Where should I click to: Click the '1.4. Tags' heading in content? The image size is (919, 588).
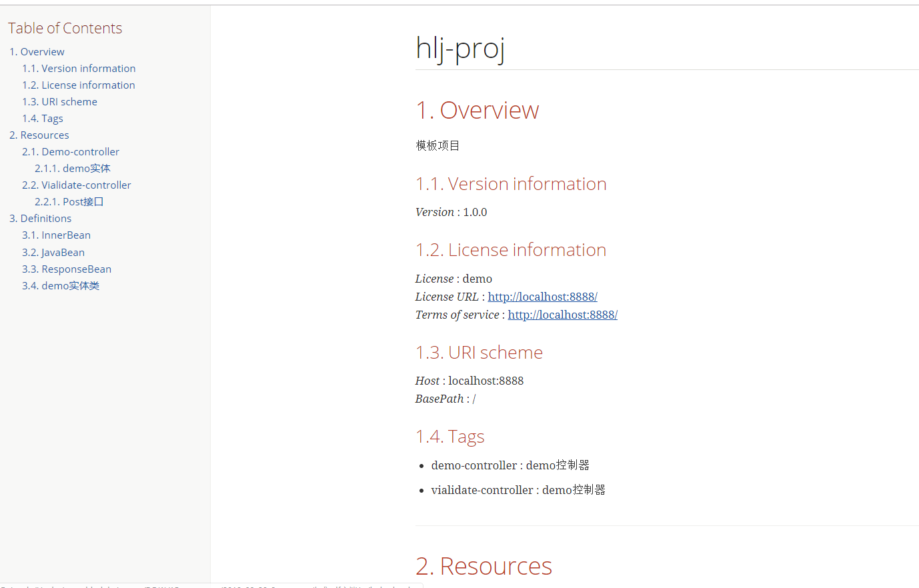click(449, 437)
